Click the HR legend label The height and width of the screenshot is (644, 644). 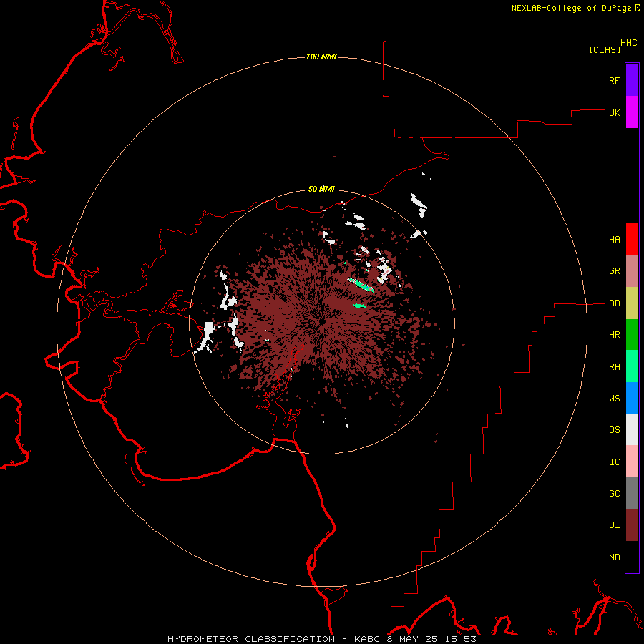(614, 335)
